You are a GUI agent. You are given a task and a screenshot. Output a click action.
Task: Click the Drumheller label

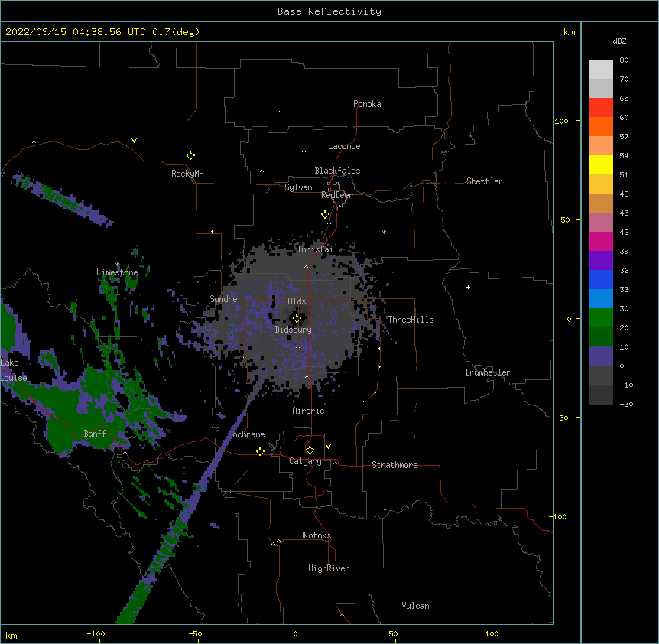point(488,372)
